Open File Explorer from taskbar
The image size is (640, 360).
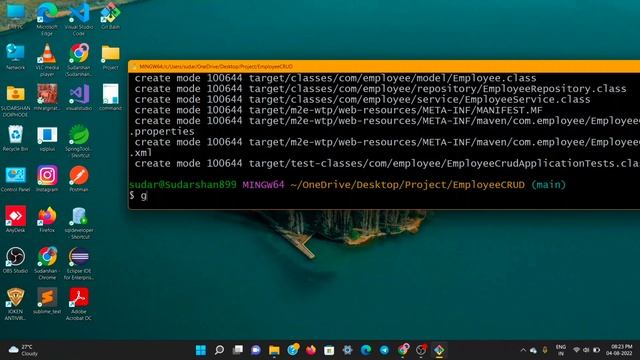274,350
